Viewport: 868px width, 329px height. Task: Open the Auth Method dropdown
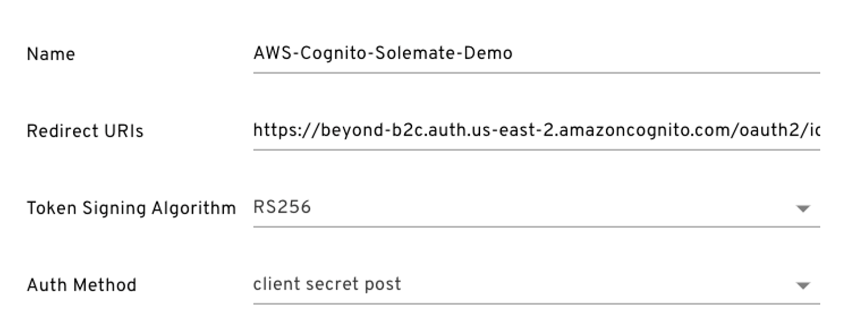[x=535, y=285]
